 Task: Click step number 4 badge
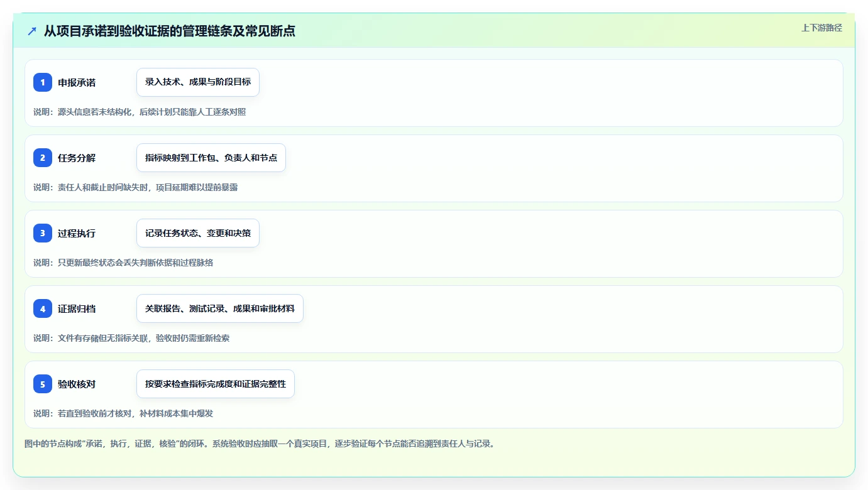(x=43, y=308)
